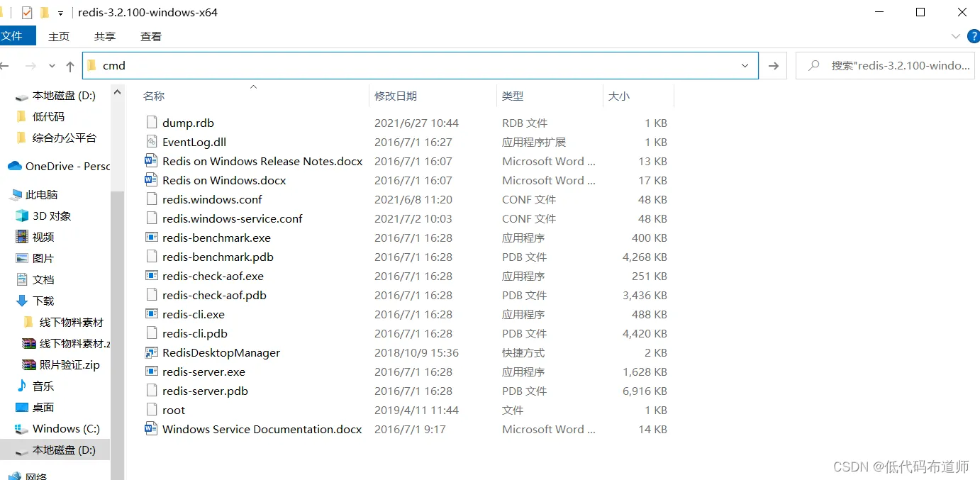The image size is (980, 480).
Task: Select 照片验证.zip in sidebar
Action: [x=62, y=364]
